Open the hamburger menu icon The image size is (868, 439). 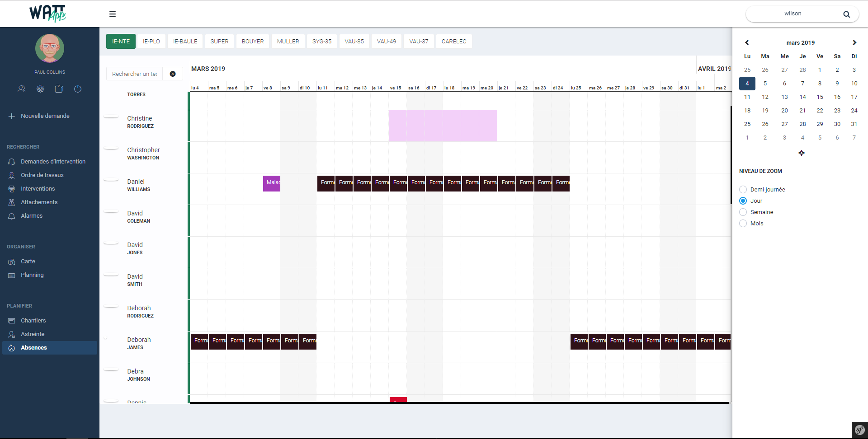[x=113, y=14]
